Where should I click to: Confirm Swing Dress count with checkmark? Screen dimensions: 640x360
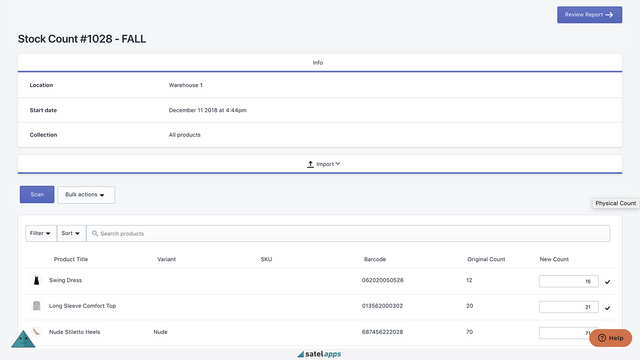(x=607, y=282)
